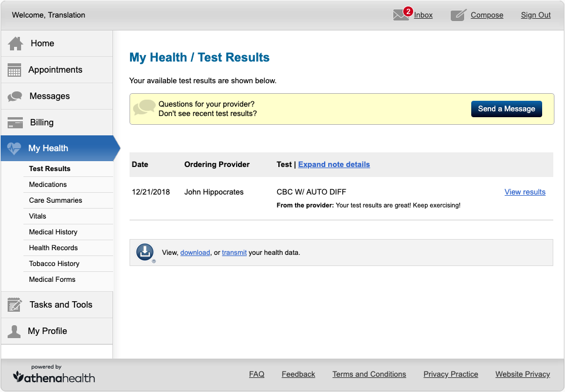This screenshot has height=392, width=565.
Task: Click the transmit health data link
Action: click(234, 253)
